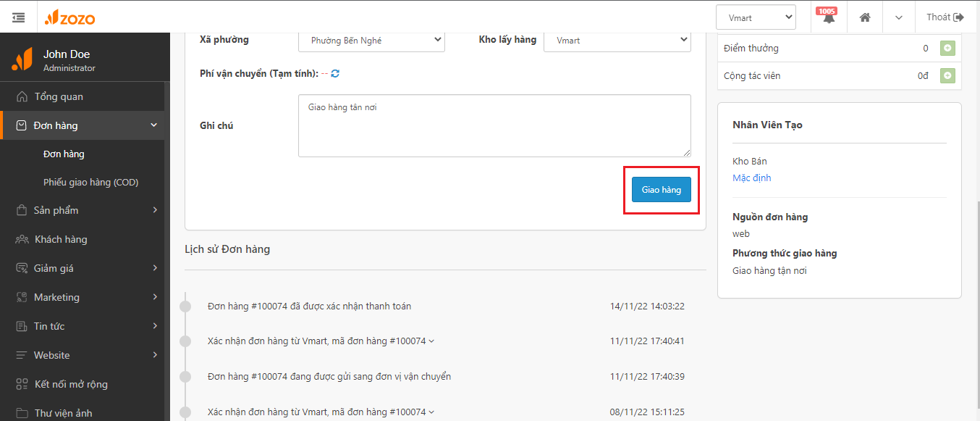Click the Tổng quan house icon

[x=21, y=96]
